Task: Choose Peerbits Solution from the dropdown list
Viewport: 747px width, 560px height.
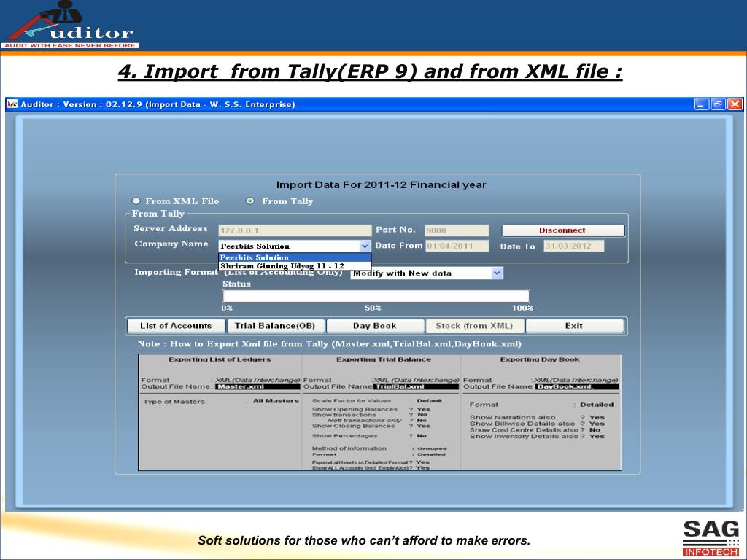Action: pos(295,257)
